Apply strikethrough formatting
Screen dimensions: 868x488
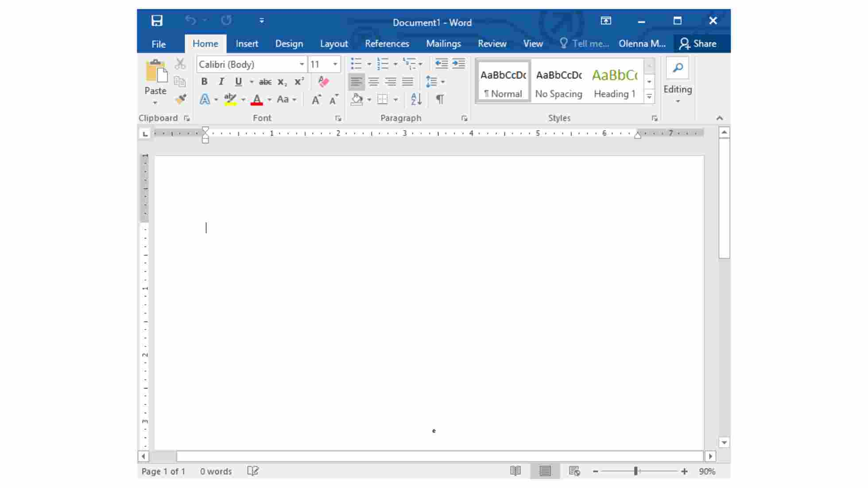265,82
